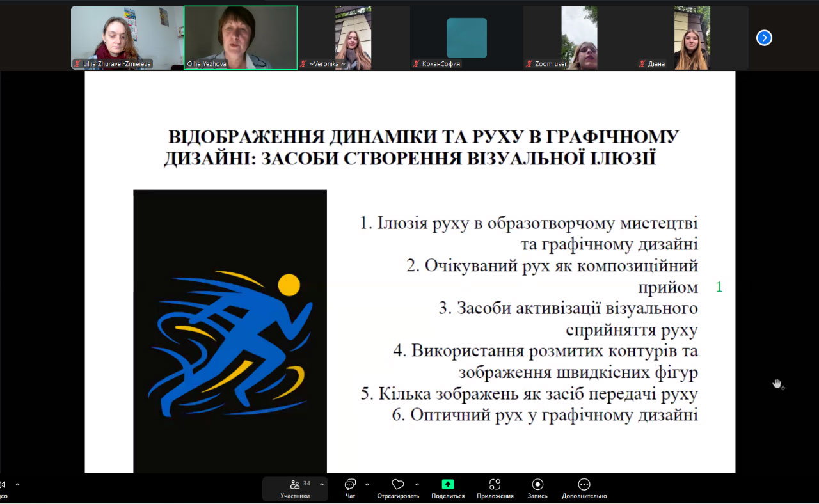Show next participants with the blue arrow
Image resolution: width=819 pixels, height=504 pixels.
click(x=764, y=38)
